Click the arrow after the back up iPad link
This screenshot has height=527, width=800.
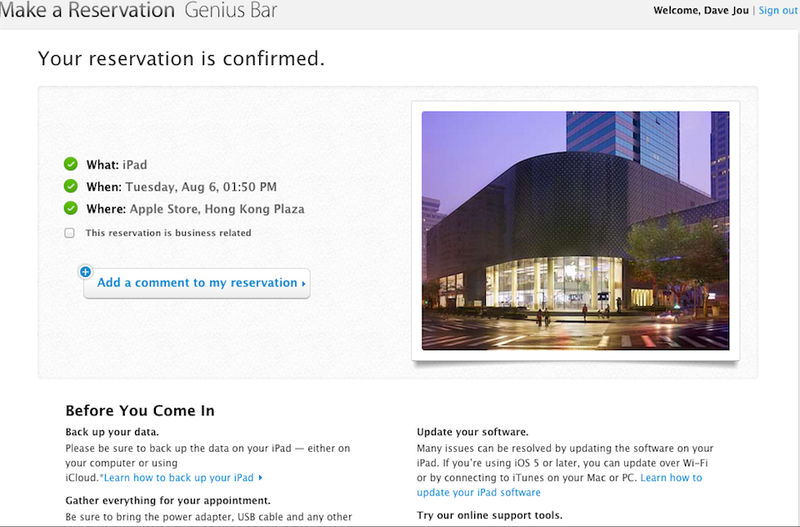click(x=261, y=478)
